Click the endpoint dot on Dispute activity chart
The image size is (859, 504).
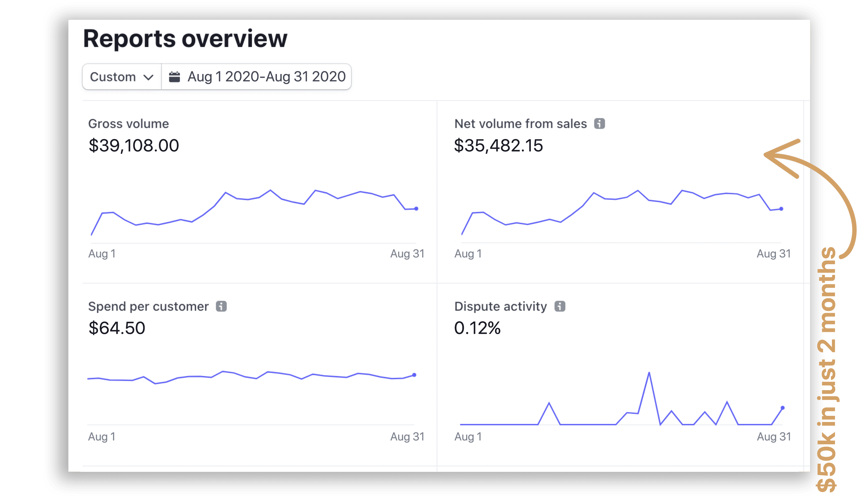coord(783,408)
